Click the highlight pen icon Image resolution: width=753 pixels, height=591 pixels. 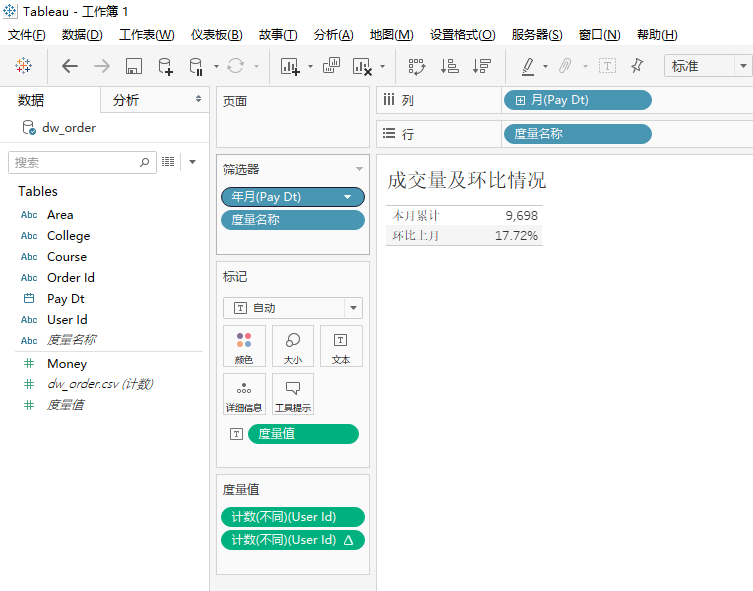pyautogui.click(x=528, y=66)
